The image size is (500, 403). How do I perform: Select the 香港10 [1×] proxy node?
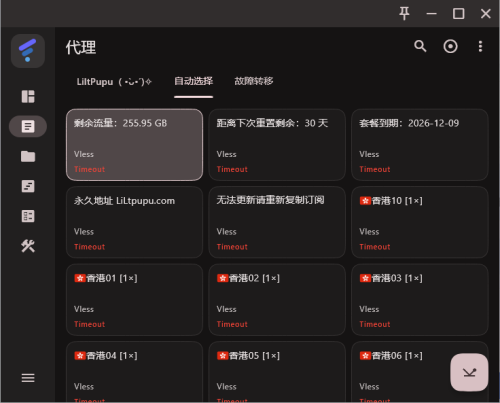pyautogui.click(x=420, y=222)
